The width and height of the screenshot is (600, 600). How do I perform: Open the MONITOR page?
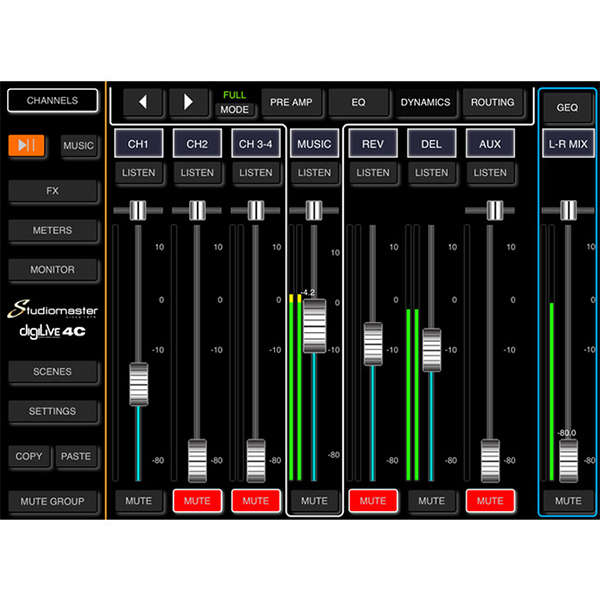point(52,269)
